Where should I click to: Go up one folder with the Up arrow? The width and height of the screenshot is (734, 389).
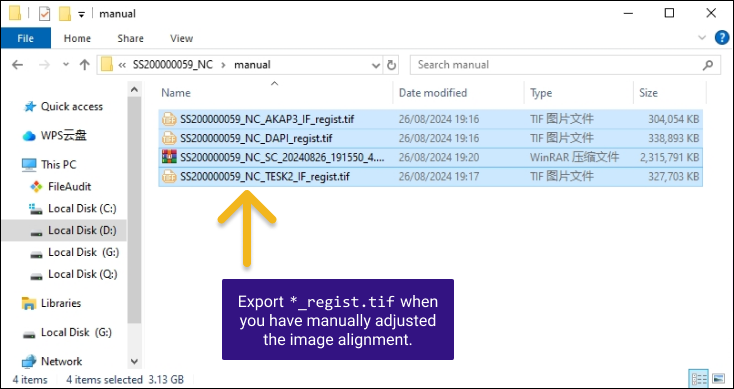point(85,65)
